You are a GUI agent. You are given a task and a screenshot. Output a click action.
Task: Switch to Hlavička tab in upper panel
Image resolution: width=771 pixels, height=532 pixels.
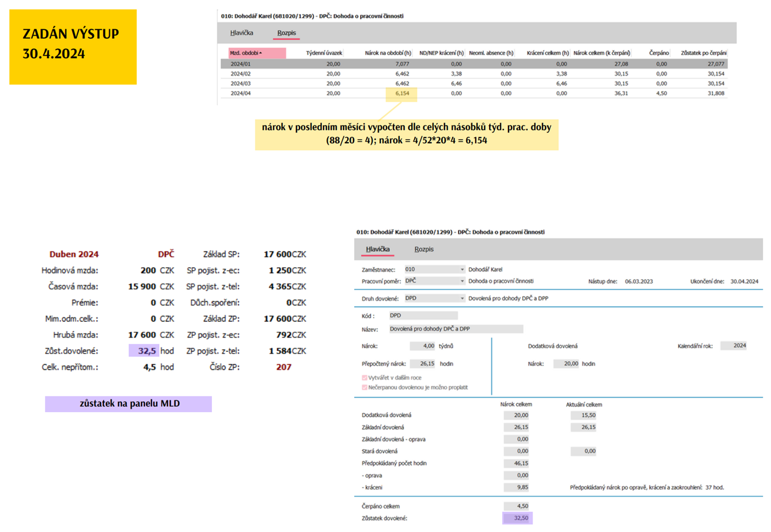click(241, 33)
